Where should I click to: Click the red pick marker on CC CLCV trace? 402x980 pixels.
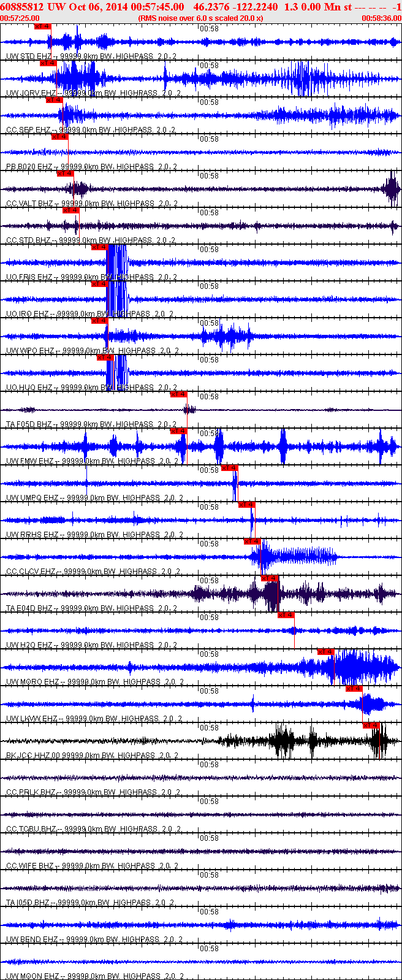tap(252, 542)
